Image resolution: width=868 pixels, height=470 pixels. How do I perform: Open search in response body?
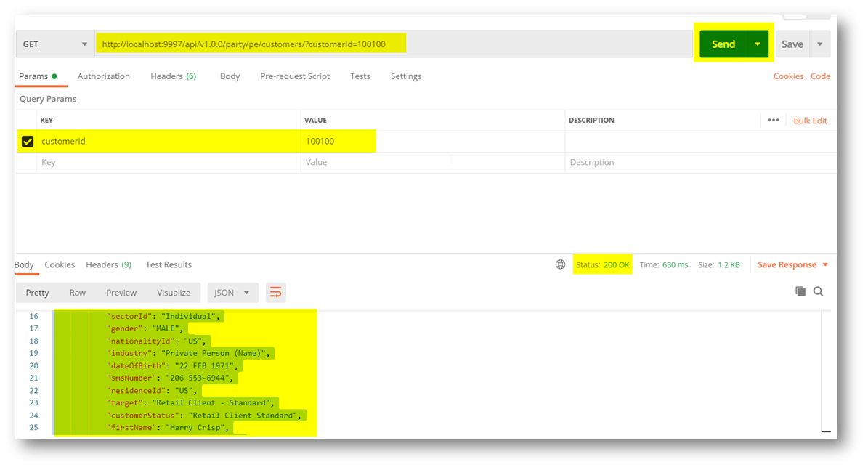819,291
